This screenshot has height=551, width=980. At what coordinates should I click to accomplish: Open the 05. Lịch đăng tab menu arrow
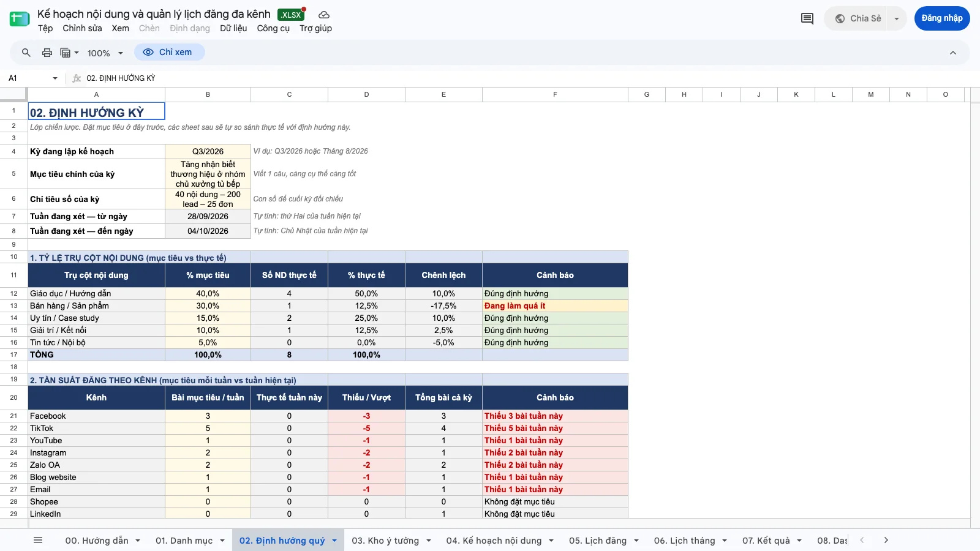tap(636, 541)
